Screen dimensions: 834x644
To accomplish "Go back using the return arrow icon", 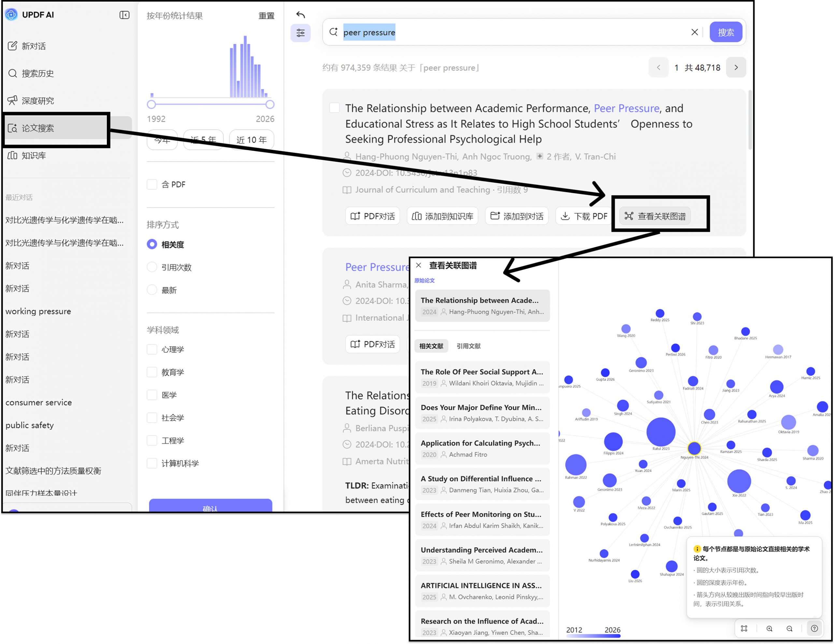I will pyautogui.click(x=300, y=15).
